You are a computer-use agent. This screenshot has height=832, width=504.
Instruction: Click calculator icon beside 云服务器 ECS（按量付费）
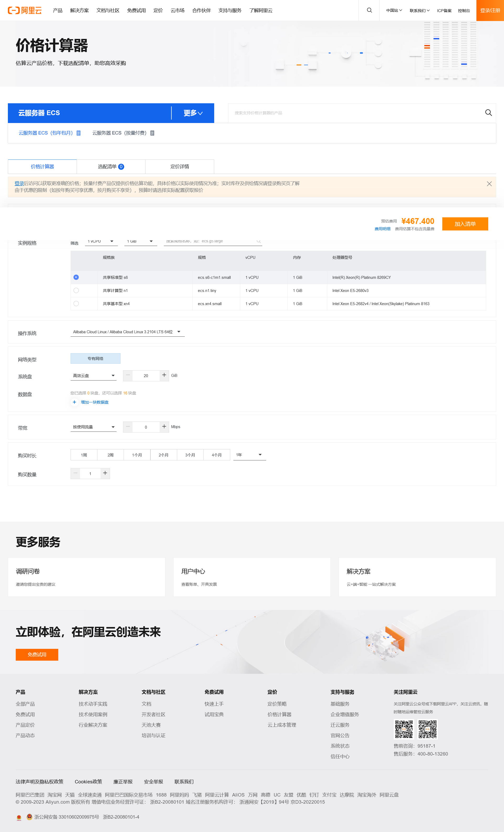[153, 133]
